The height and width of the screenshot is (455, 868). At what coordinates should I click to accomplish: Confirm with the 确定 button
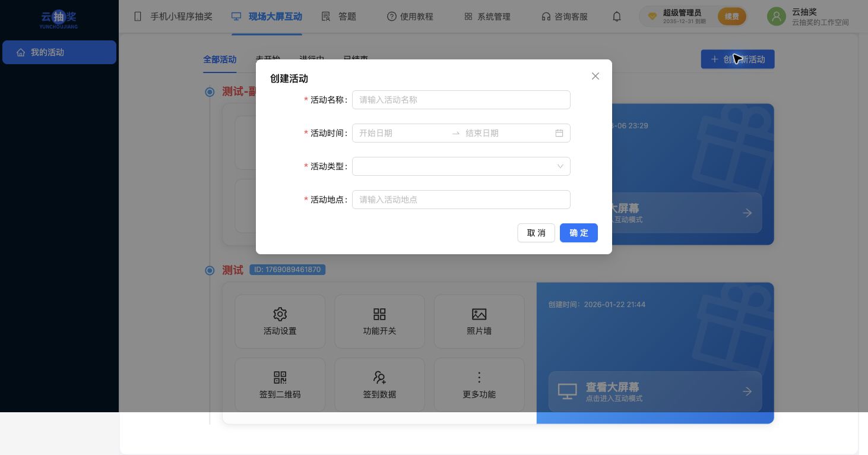[x=579, y=233]
